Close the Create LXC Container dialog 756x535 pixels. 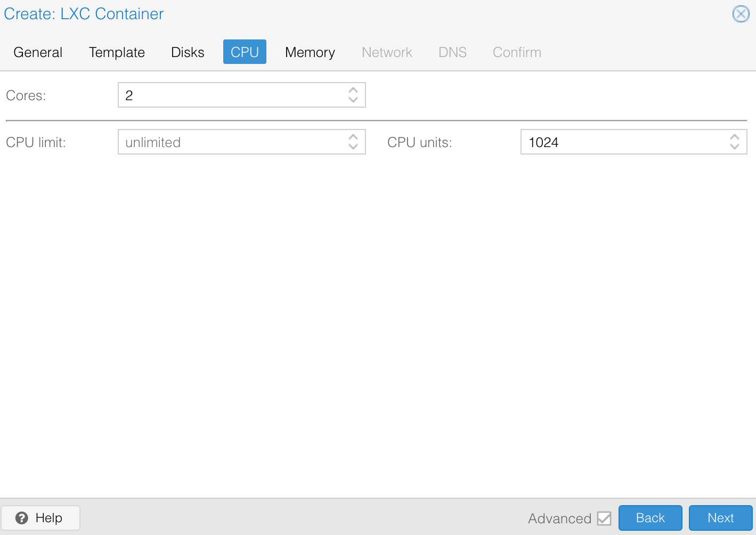point(741,14)
